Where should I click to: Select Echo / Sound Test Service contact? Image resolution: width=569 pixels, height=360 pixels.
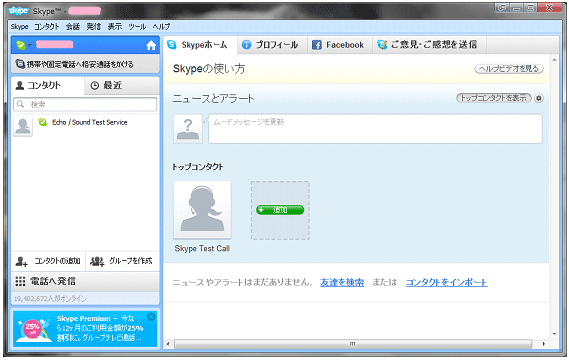(x=85, y=126)
